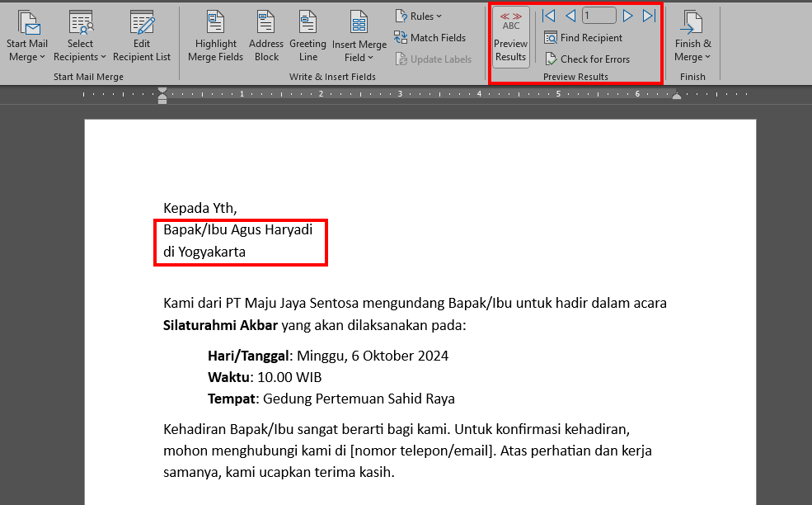The image size is (812, 505).
Task: Jump to the last record
Action: coord(648,15)
